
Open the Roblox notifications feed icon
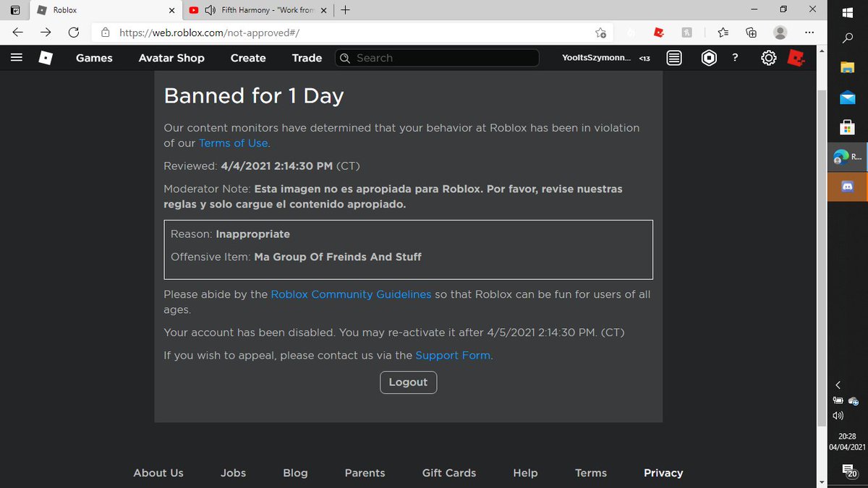(x=674, y=58)
